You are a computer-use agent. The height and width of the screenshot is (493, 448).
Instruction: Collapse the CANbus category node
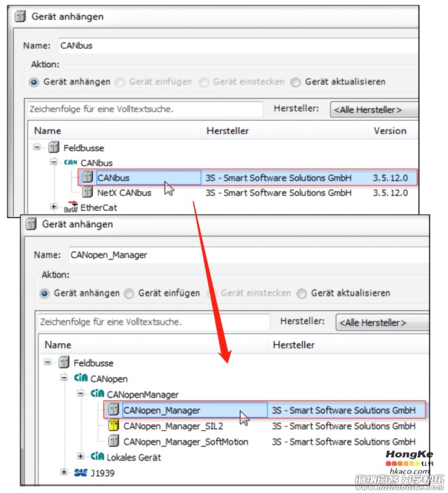click(54, 162)
